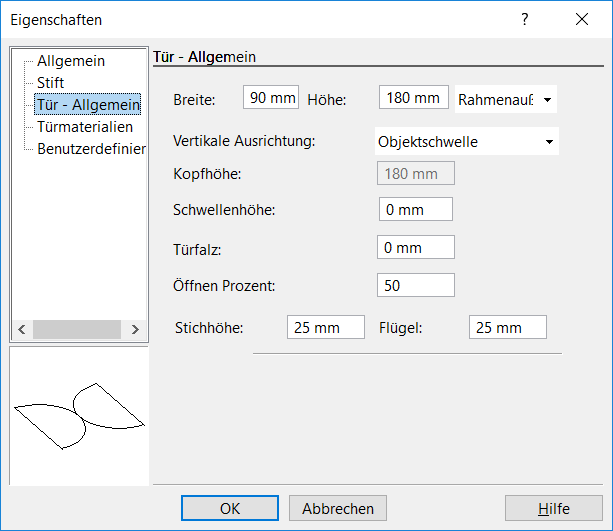Click the door preview thumbnail
This screenshot has width=613, height=531.
[x=78, y=416]
